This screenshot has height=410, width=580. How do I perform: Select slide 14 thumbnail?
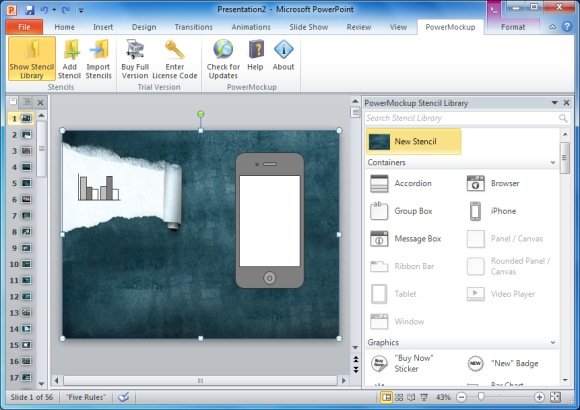pyautogui.click(x=27, y=329)
